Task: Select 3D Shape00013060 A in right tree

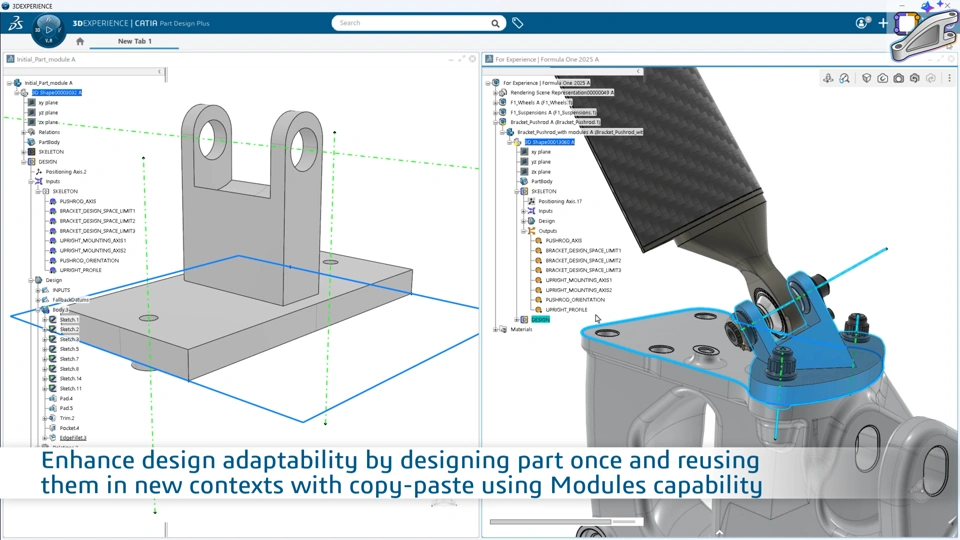Action: (x=549, y=142)
